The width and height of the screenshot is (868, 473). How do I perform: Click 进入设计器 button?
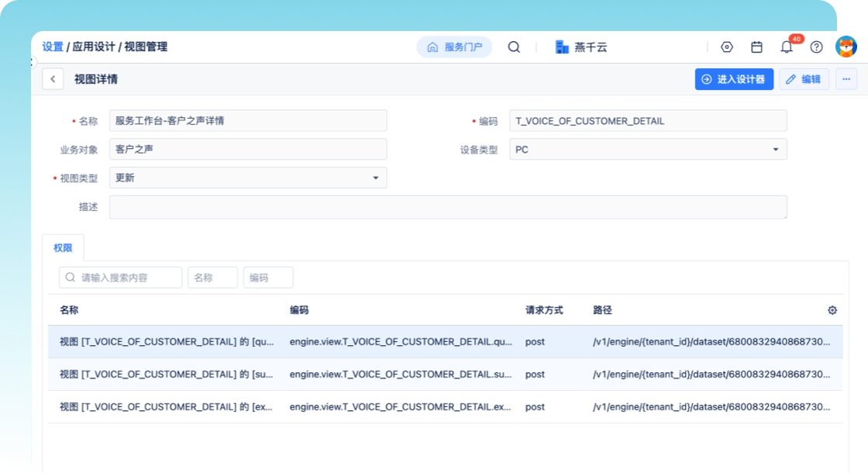point(734,79)
